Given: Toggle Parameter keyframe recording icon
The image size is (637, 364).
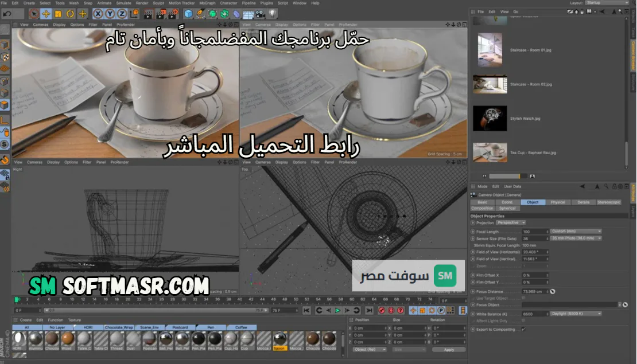Looking at the screenshot, I should click(x=441, y=311).
